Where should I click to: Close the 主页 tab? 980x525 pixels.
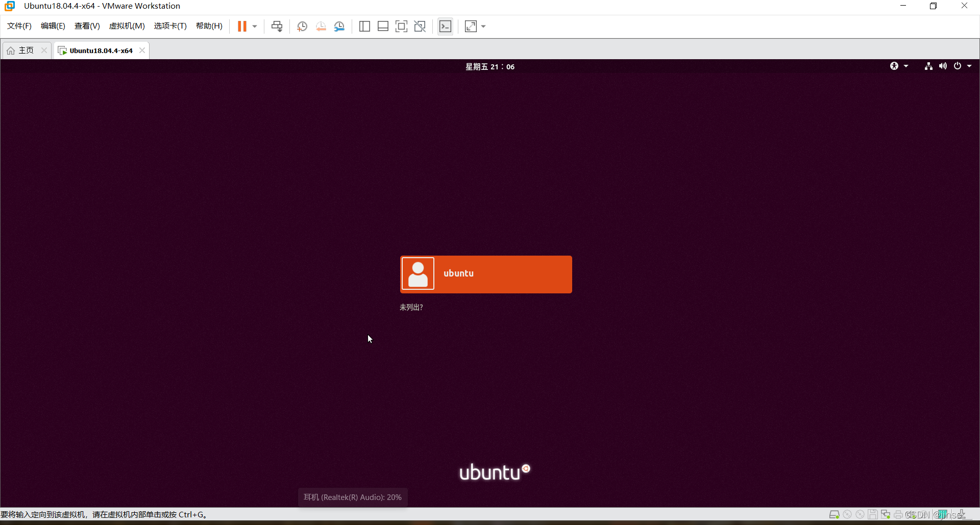point(44,50)
